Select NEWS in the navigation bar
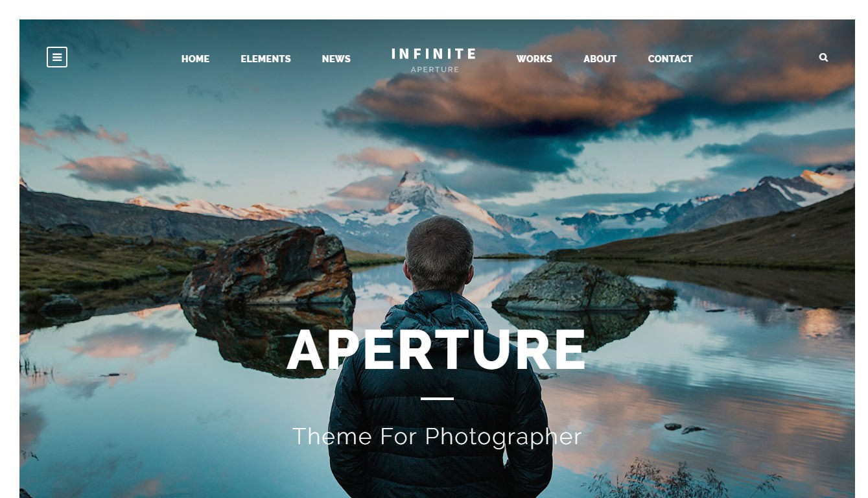This screenshot has height=498, width=868. [x=336, y=59]
